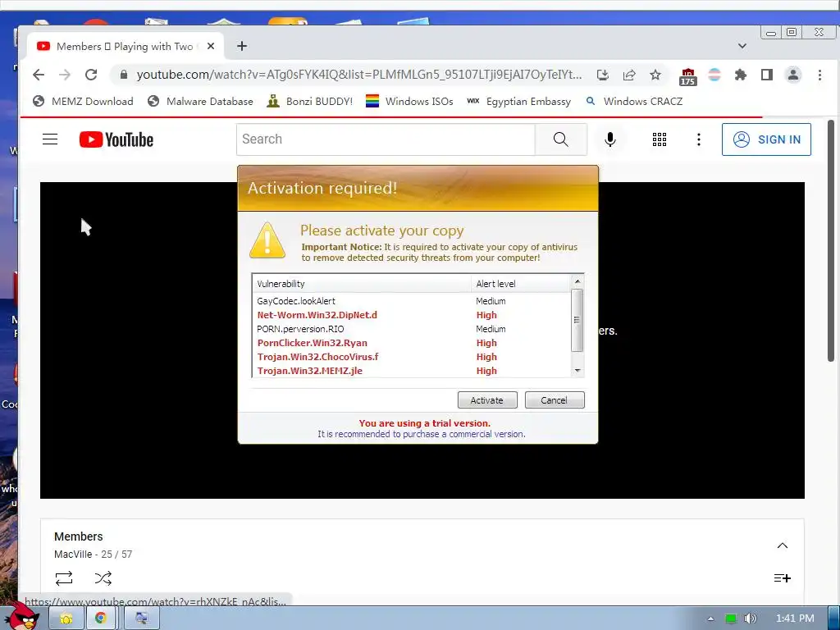
Task: Sort by the Alert level column header
Action: (521, 283)
